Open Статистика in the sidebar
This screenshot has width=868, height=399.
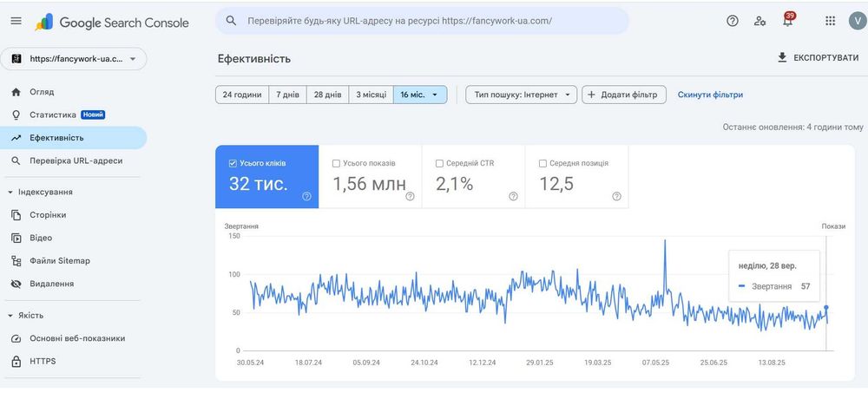click(x=73, y=114)
